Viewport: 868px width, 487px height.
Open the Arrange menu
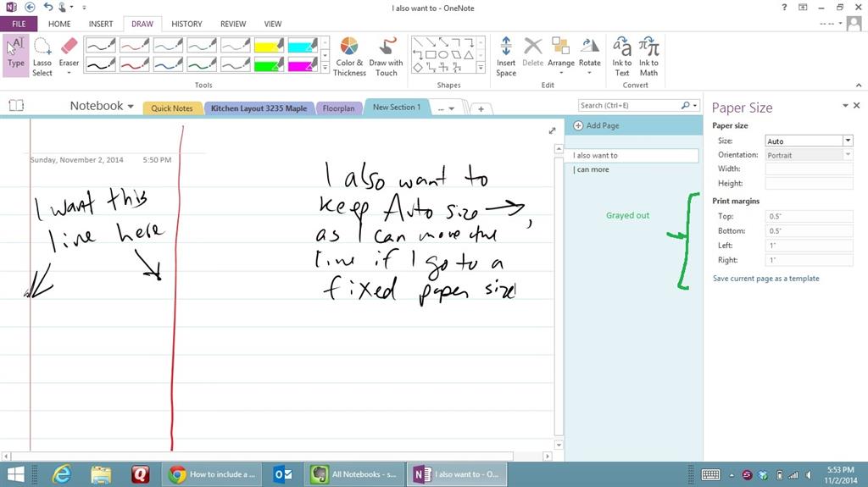pos(561,56)
